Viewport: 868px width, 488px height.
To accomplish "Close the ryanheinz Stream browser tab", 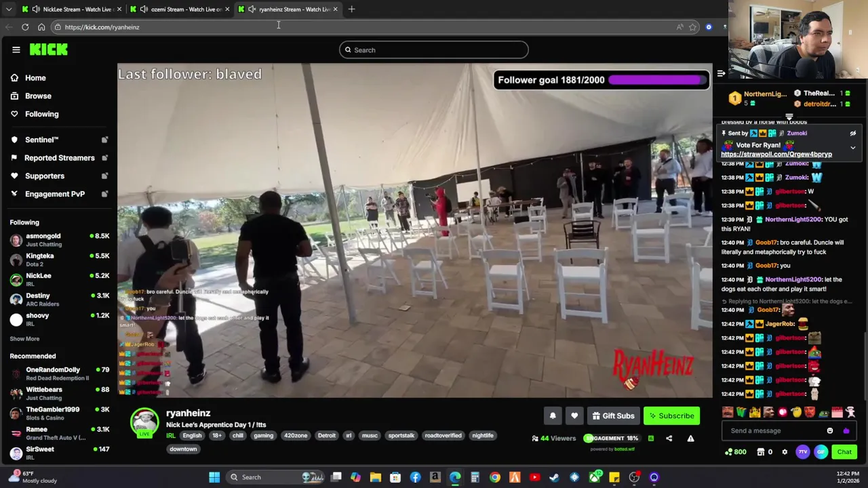I will pos(335,9).
